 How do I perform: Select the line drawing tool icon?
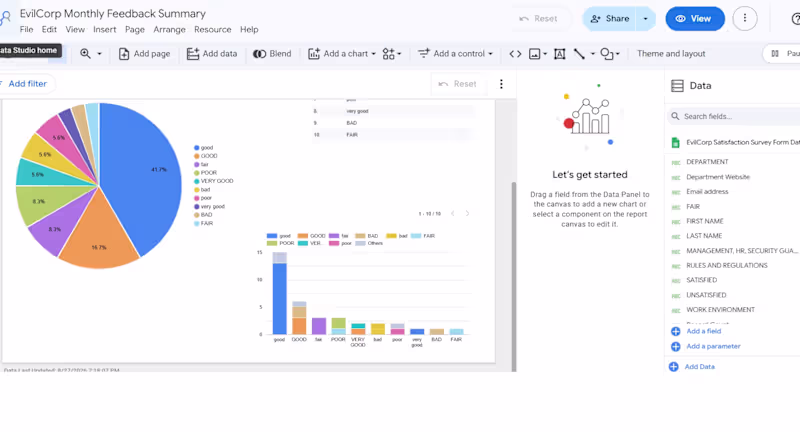579,54
